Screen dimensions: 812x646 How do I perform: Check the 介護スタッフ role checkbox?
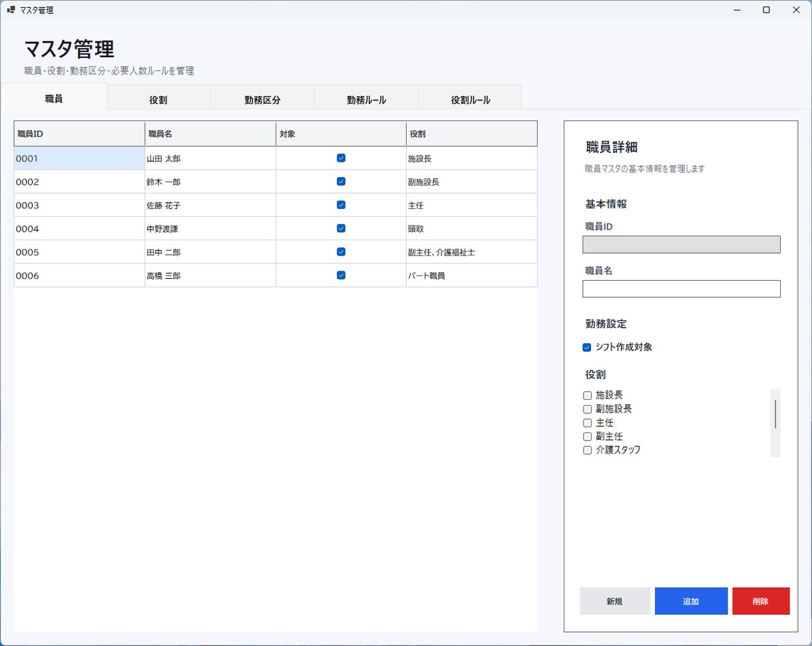[x=587, y=450]
